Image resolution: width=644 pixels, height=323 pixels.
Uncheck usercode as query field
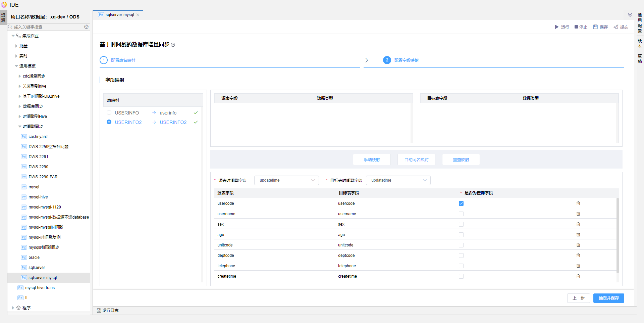pyautogui.click(x=461, y=203)
